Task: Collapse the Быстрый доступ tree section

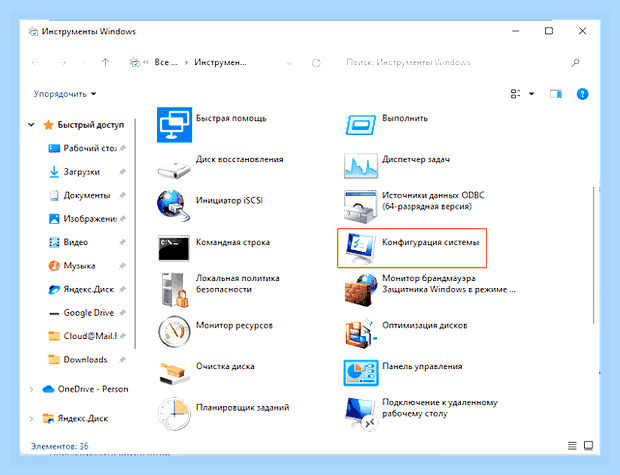Action: (x=31, y=125)
